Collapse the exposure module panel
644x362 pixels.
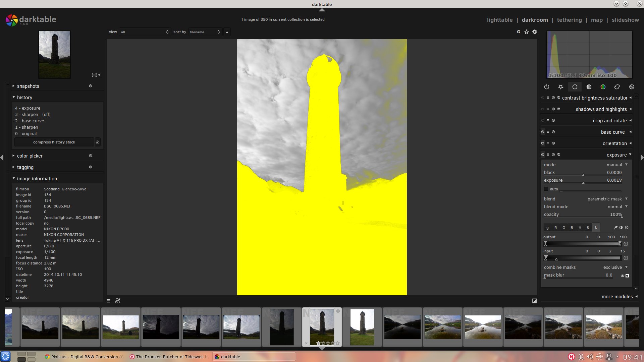(630, 155)
